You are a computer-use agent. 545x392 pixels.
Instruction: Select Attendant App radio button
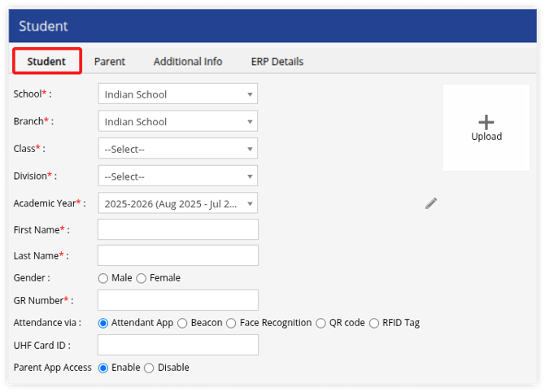(103, 323)
